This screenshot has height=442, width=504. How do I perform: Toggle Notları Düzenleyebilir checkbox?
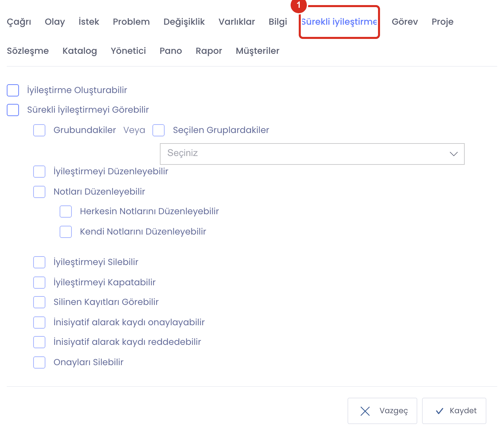click(x=39, y=192)
